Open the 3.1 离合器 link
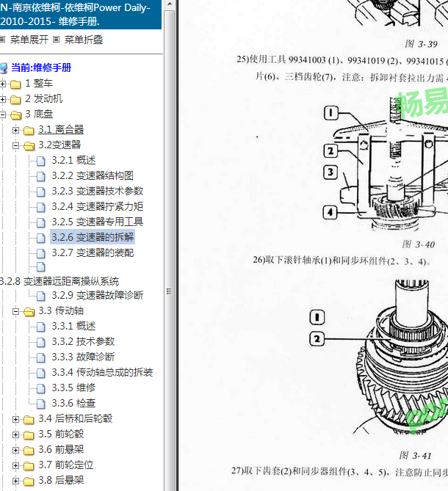 61,130
